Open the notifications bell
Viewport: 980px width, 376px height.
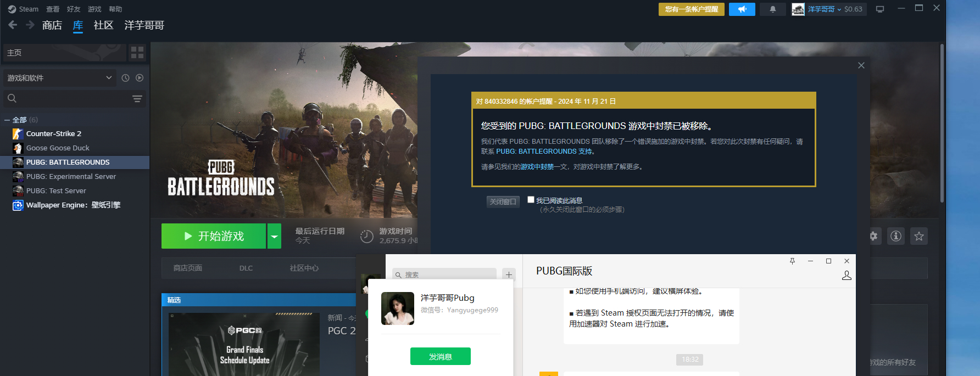click(x=773, y=9)
